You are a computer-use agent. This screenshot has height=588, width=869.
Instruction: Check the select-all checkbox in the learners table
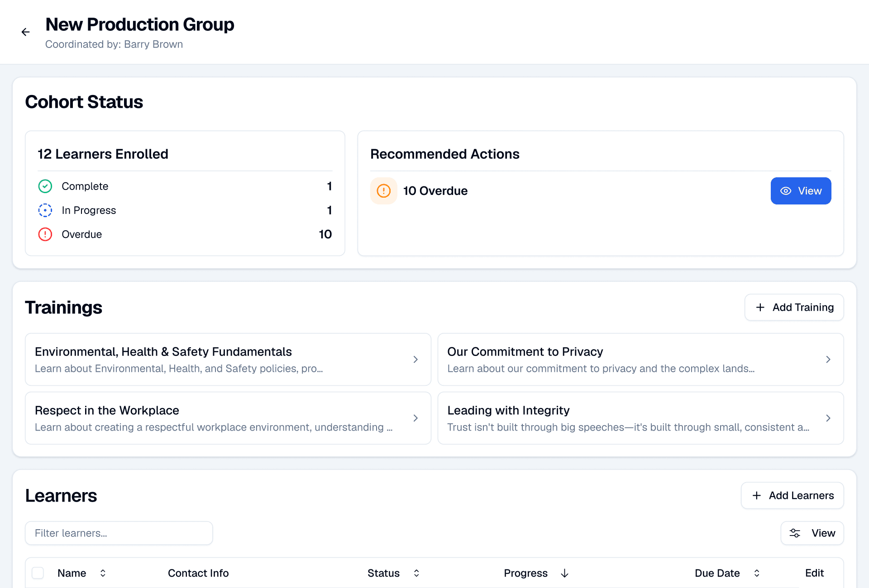(38, 573)
